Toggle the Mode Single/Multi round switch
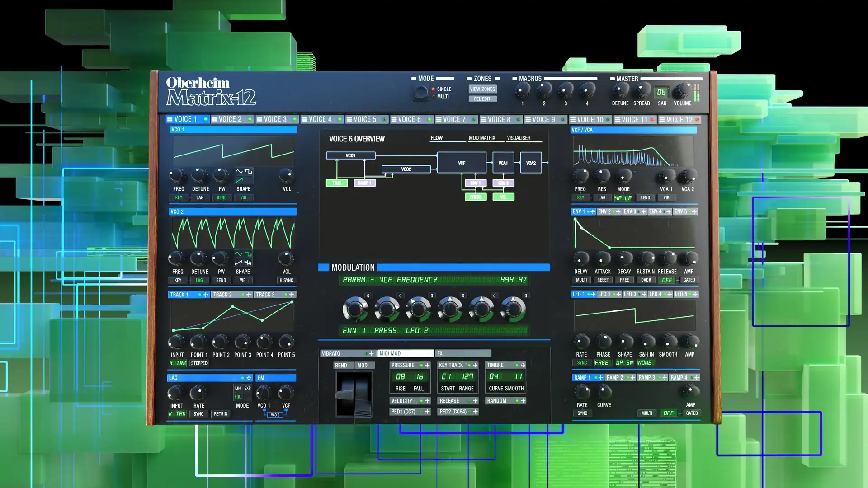 (421, 93)
